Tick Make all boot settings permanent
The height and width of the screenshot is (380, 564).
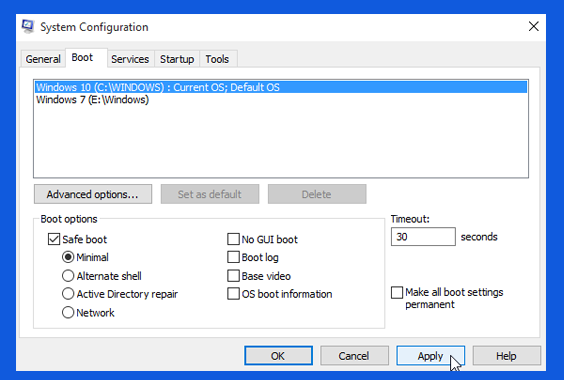(397, 293)
